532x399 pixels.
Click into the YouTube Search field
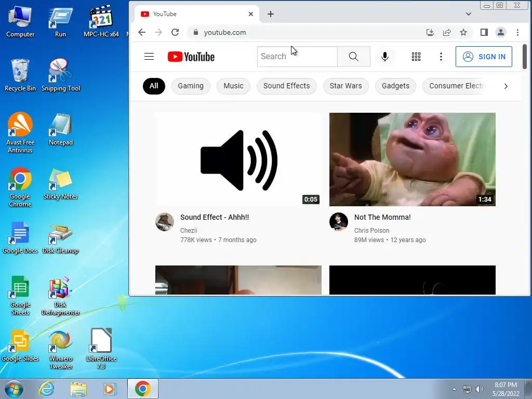click(x=297, y=57)
